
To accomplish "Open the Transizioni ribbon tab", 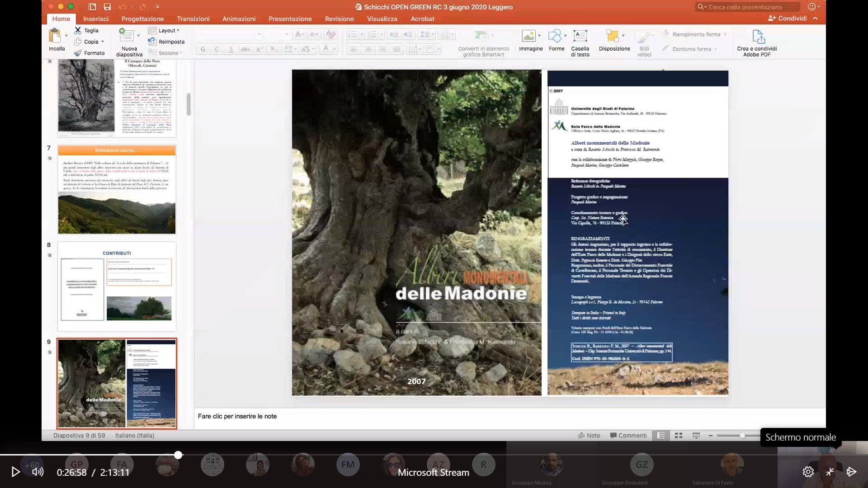I will click(193, 19).
